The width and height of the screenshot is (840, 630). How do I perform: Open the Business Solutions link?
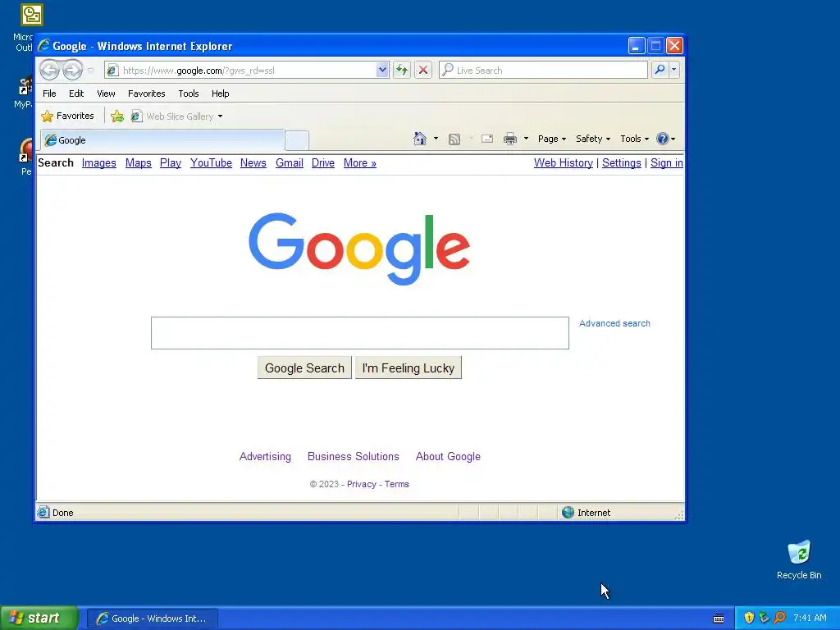click(353, 456)
